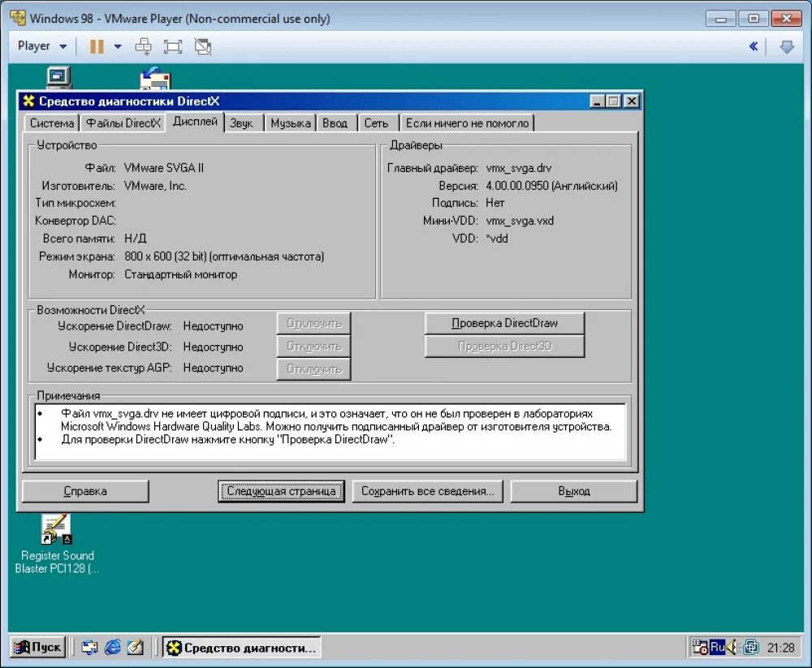The image size is (812, 668).
Task: Open Internet Explorer from the Quick Launch bar
Action: 113,647
